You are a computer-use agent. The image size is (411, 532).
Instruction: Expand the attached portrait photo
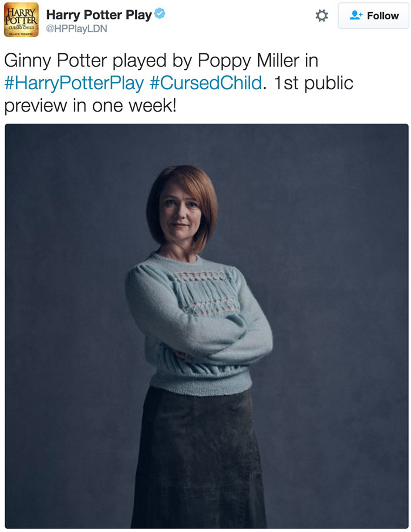[207, 326]
